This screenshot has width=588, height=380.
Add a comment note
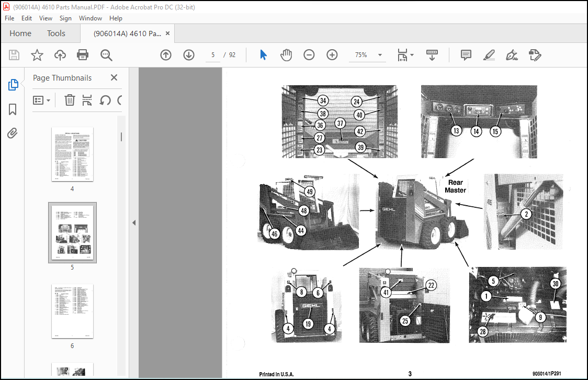466,55
